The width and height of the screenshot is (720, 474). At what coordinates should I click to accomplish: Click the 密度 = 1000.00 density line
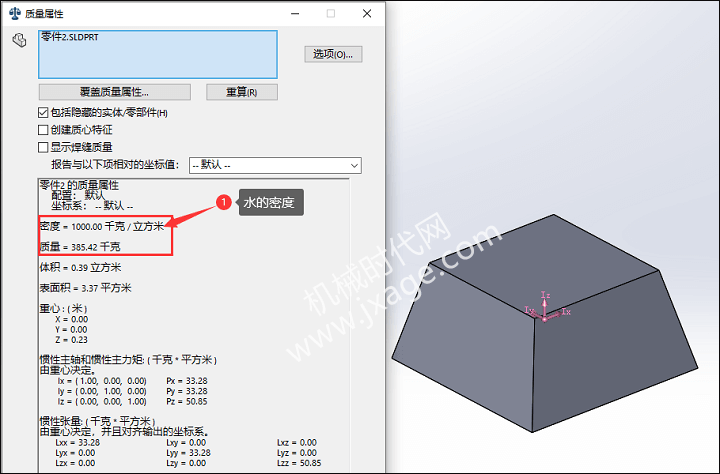[102, 226]
